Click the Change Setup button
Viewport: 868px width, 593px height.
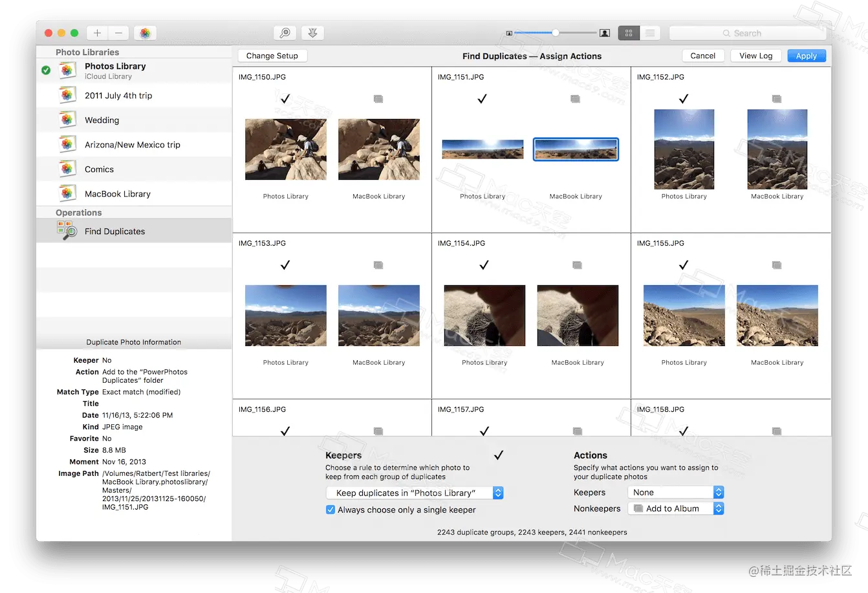(272, 56)
